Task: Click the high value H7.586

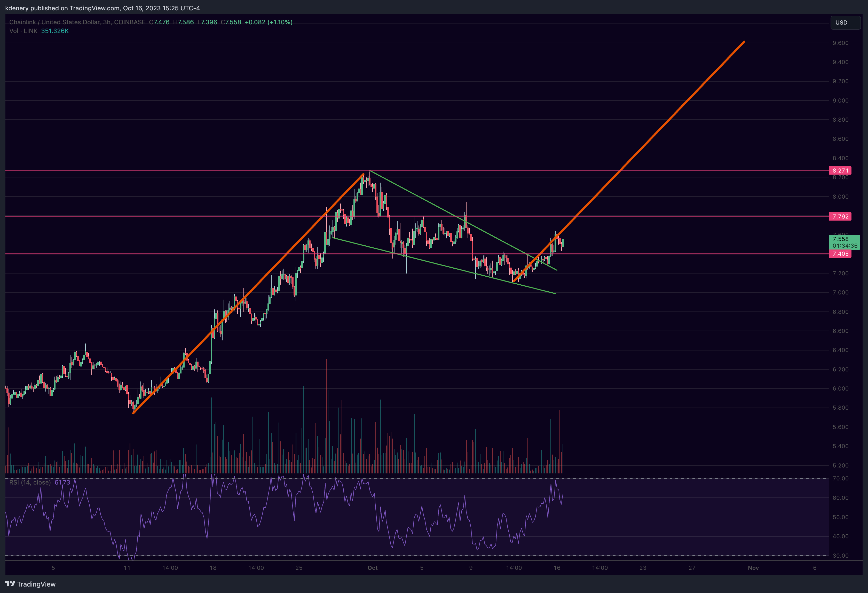Action: pos(183,22)
